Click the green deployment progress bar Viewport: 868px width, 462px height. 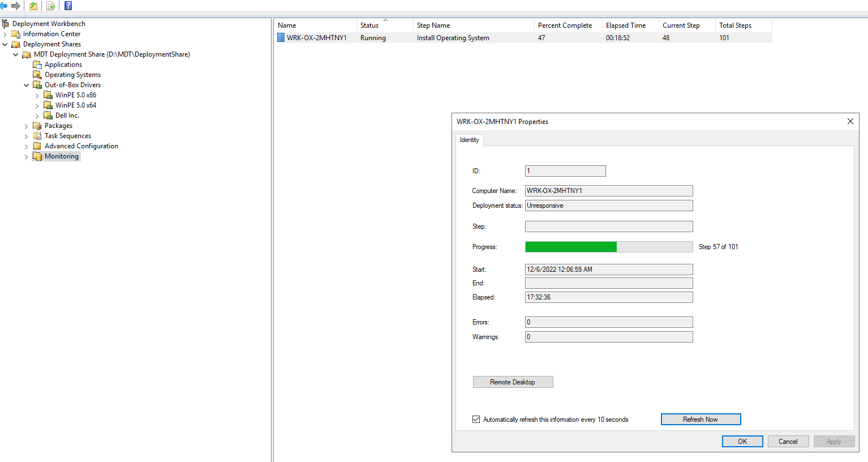[570, 246]
